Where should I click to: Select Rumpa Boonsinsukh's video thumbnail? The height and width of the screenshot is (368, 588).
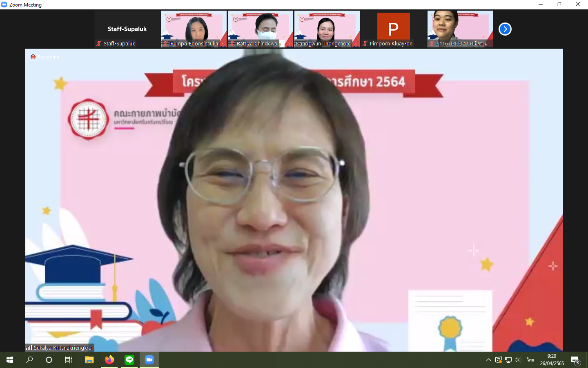pyautogui.click(x=194, y=29)
